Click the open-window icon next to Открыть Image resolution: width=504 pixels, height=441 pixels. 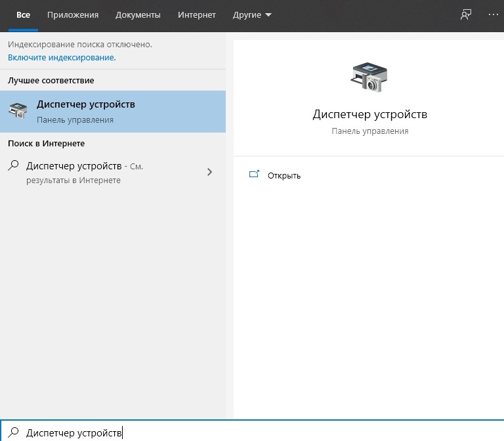(254, 174)
